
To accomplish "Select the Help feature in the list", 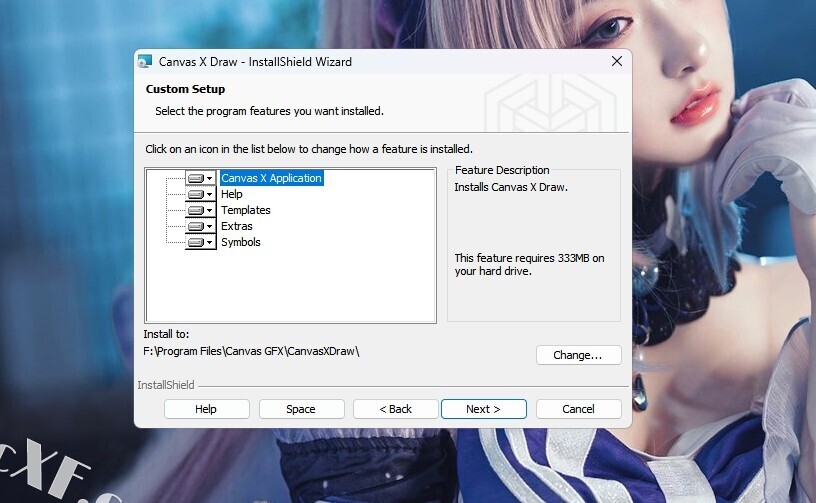I will click(x=232, y=194).
